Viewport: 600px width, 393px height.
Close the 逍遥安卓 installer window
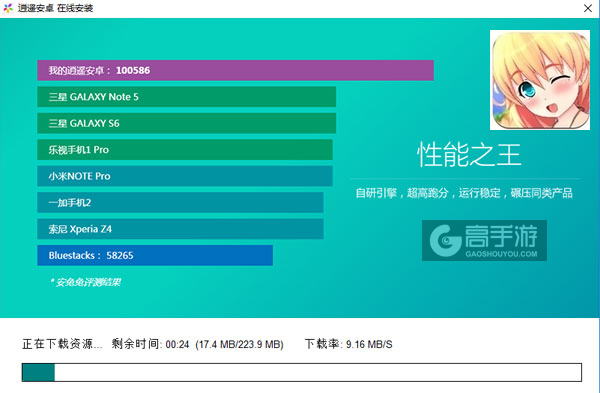(x=588, y=8)
